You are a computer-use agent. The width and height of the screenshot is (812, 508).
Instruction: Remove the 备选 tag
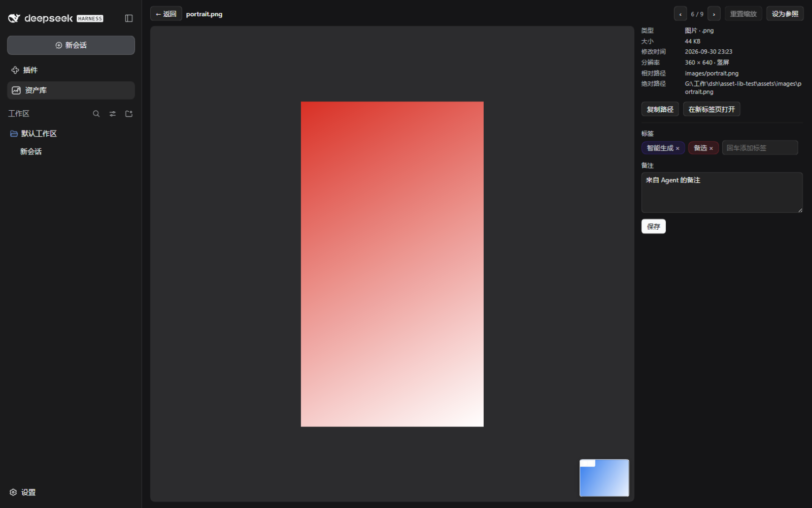pos(711,148)
